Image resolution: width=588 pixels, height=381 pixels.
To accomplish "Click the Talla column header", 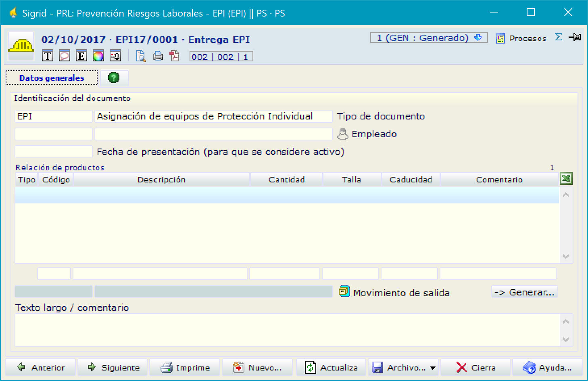I will tap(352, 180).
